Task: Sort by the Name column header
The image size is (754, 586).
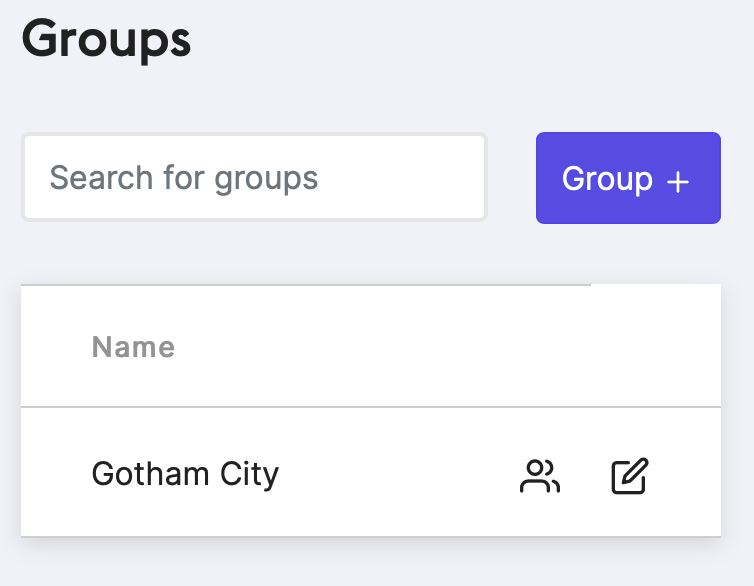Action: pyautogui.click(x=133, y=347)
